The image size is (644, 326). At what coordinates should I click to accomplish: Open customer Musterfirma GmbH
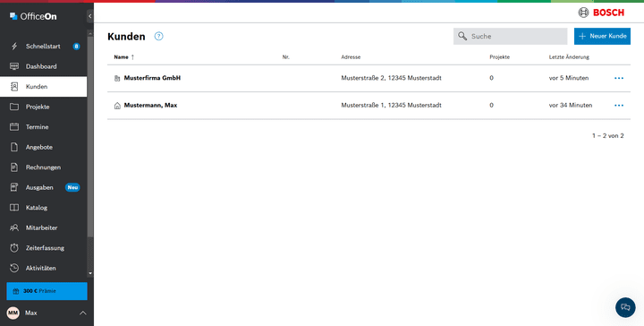point(152,78)
